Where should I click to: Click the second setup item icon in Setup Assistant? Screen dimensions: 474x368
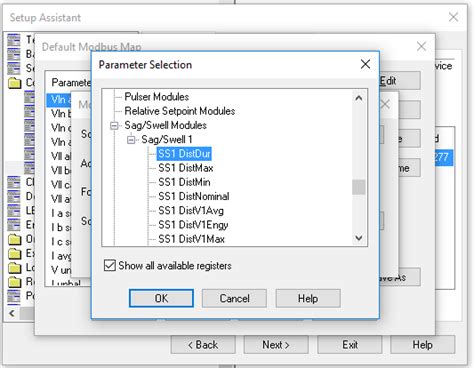(x=14, y=54)
